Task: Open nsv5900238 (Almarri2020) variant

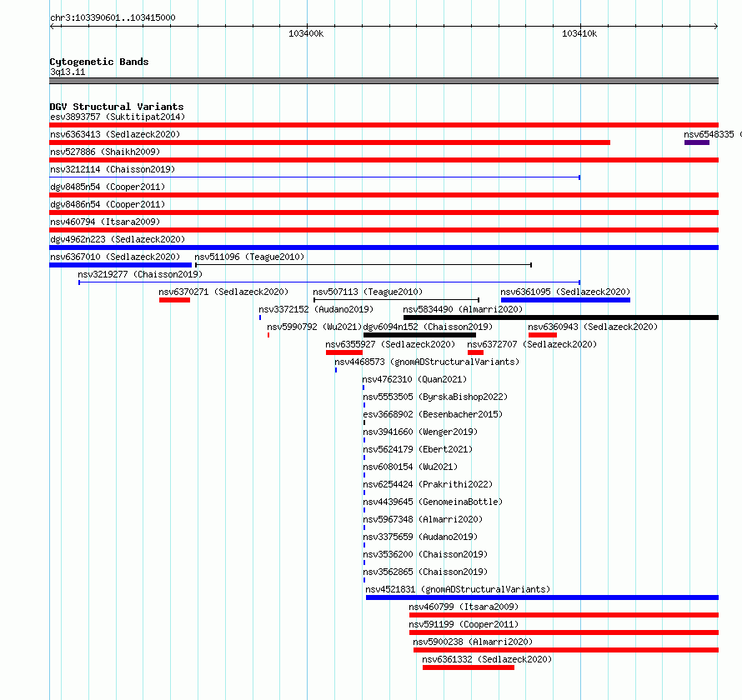Action: 473,642
